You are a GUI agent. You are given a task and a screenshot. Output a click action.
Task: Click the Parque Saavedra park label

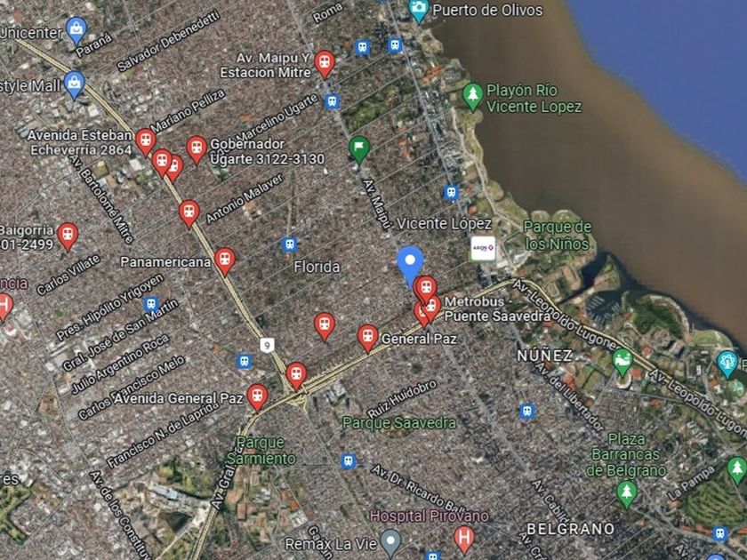[x=398, y=422]
